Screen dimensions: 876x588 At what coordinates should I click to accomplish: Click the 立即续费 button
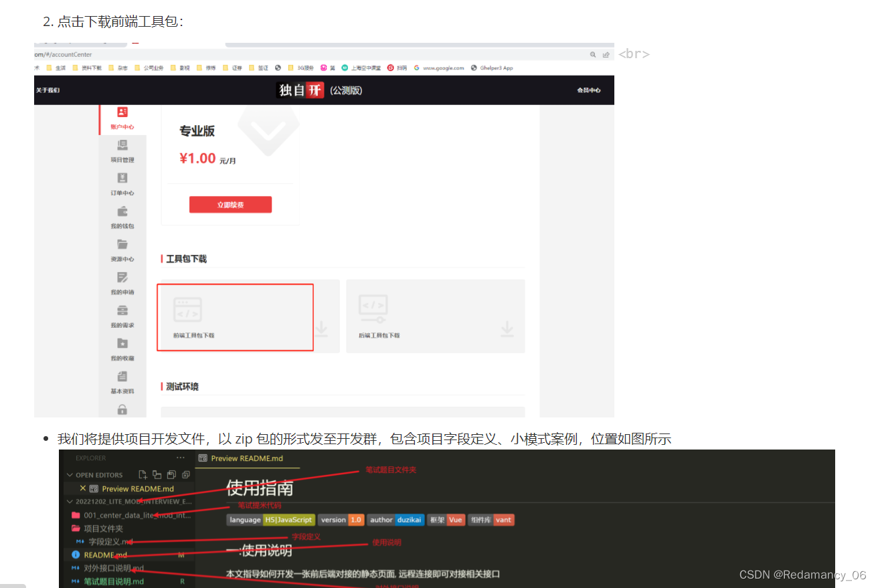coord(230,205)
